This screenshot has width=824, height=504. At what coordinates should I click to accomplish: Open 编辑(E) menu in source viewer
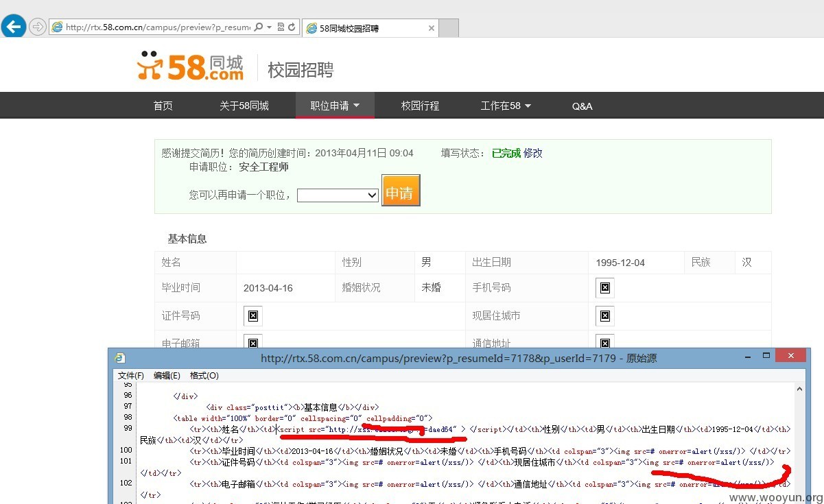tap(167, 375)
